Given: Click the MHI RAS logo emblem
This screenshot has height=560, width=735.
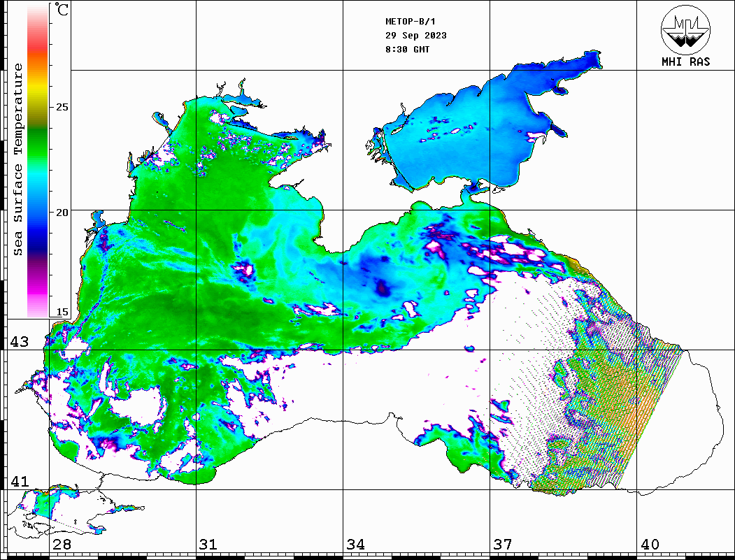Looking at the screenshot, I should pos(685,30).
